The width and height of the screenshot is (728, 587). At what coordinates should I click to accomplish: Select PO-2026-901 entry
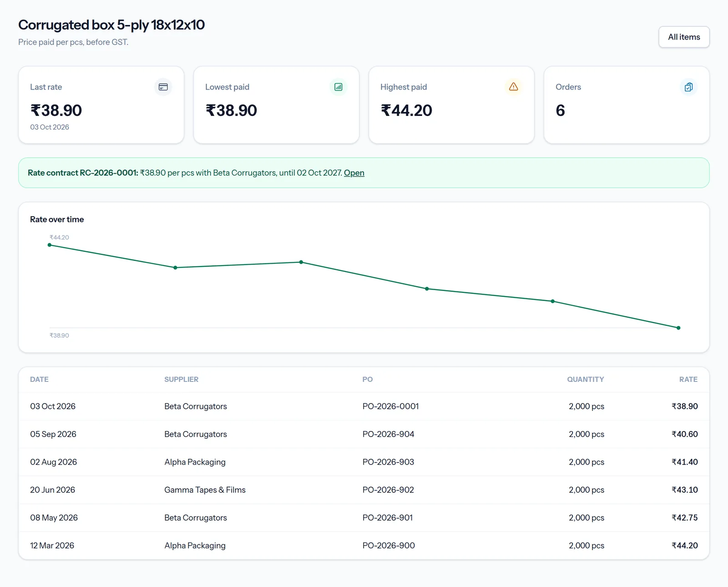[x=388, y=518]
